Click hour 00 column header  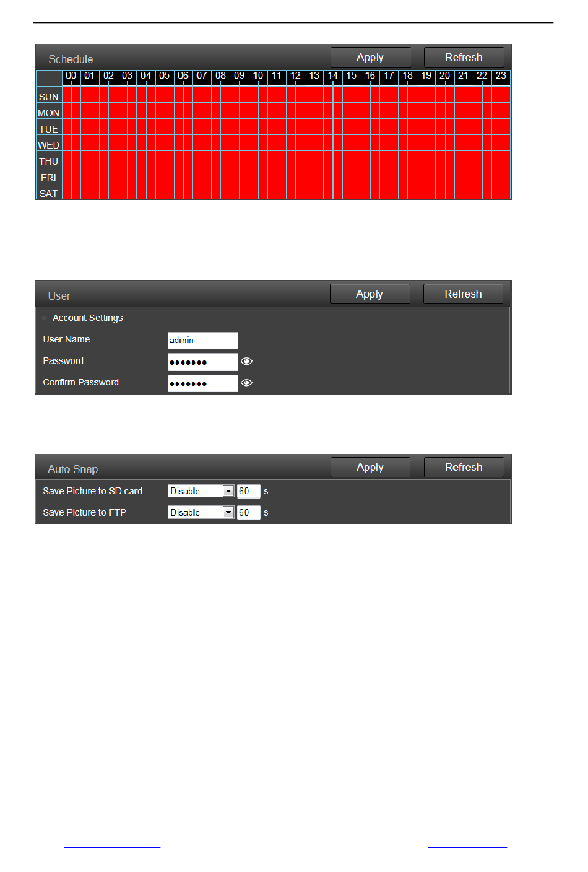click(x=71, y=76)
